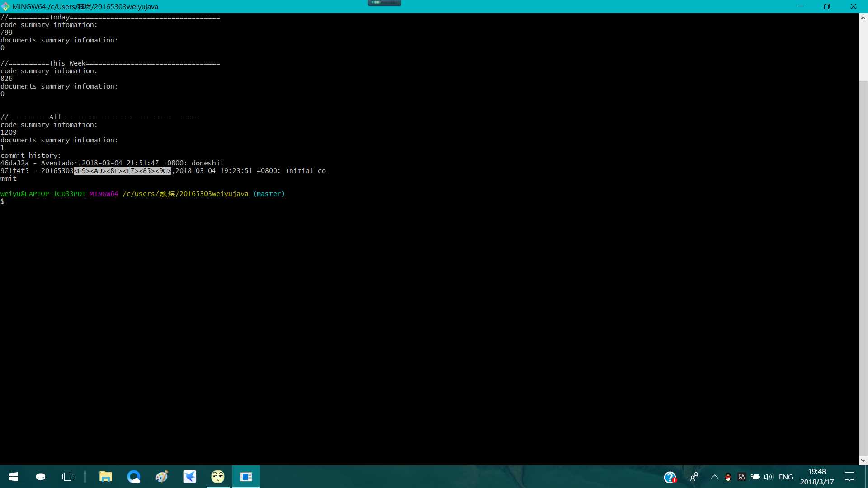This screenshot has height=488, width=868.
Task: Click the code summary value 826
Action: (7, 79)
